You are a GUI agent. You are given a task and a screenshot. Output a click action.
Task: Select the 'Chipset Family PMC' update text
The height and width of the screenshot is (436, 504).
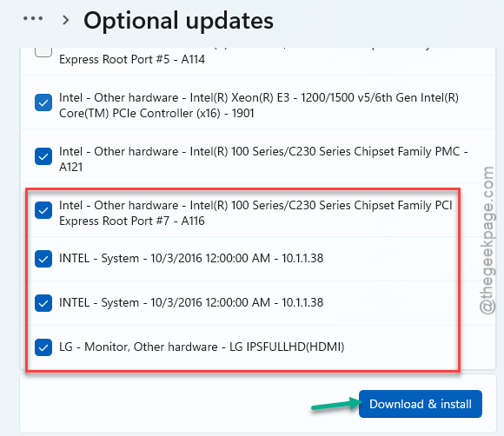coord(263,159)
